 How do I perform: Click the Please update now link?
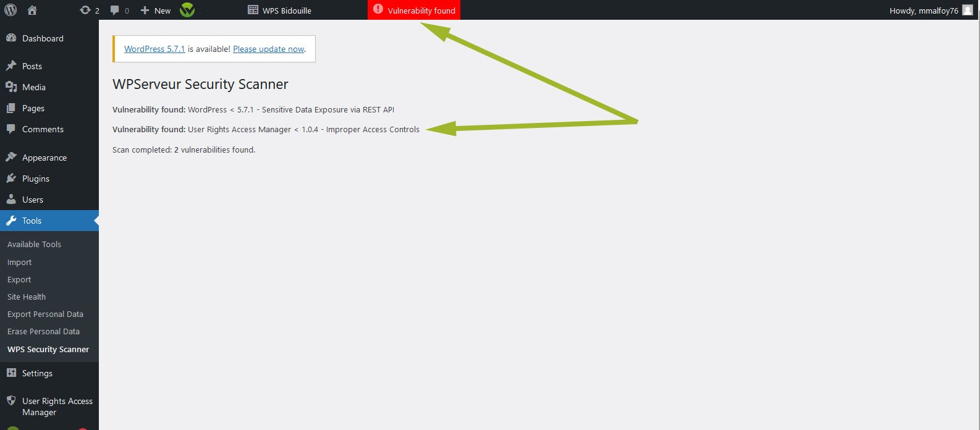pyautogui.click(x=268, y=49)
